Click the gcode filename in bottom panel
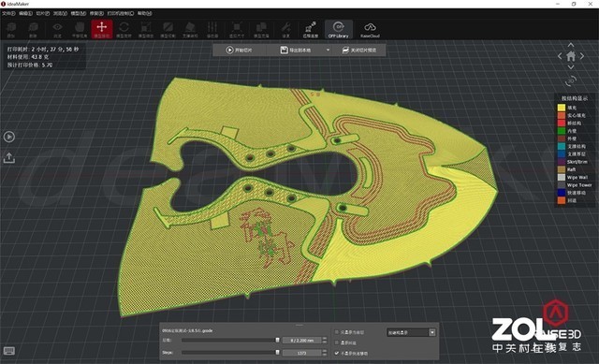Screen dimensions: 599x364 click(187, 330)
